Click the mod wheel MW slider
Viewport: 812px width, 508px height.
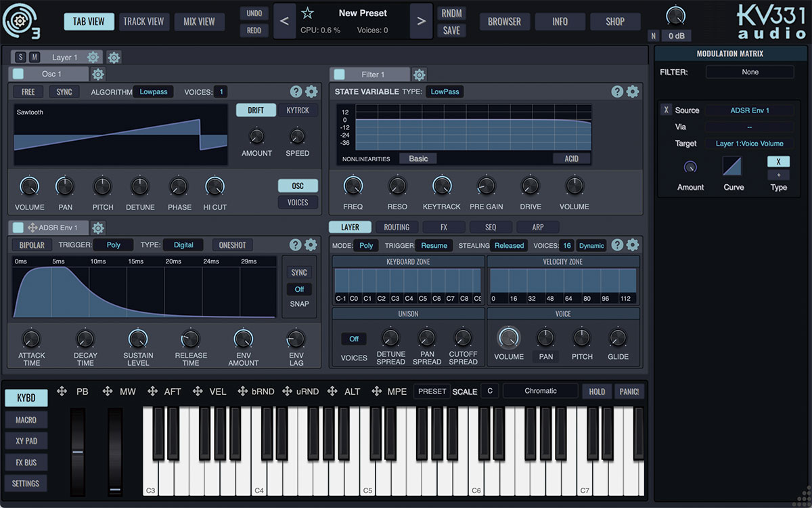pyautogui.click(x=115, y=451)
